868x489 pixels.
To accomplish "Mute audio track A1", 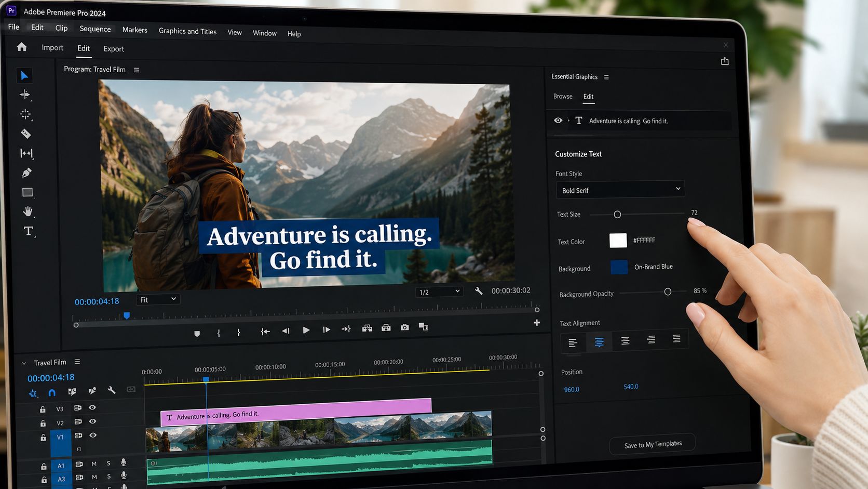I will [x=94, y=464].
